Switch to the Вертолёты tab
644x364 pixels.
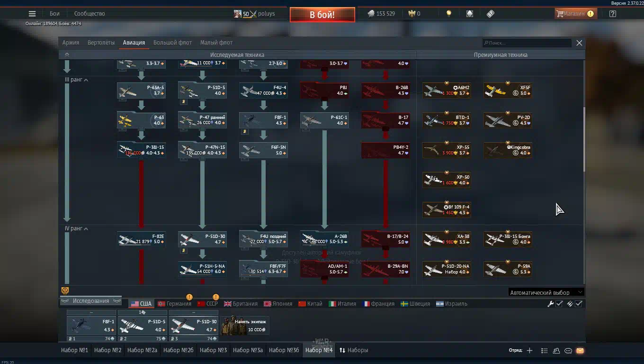(101, 43)
